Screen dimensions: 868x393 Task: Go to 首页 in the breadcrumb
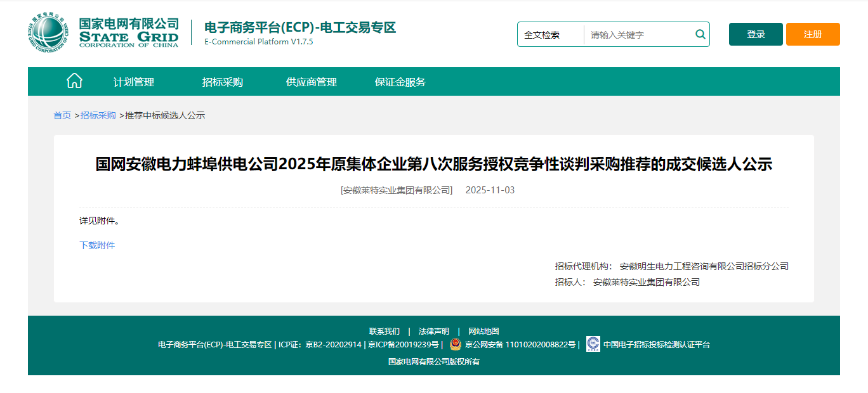pos(62,115)
